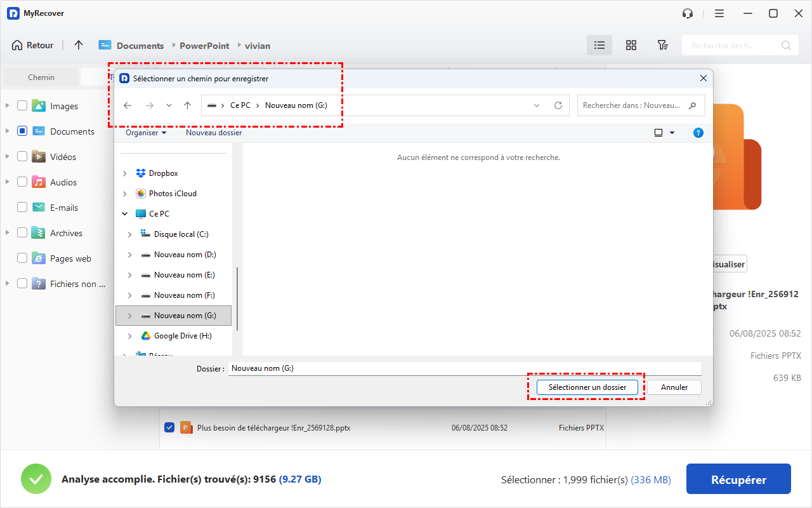Click the Sélectionner un dossier button
Screen dimensions: 812x508
[587, 387]
